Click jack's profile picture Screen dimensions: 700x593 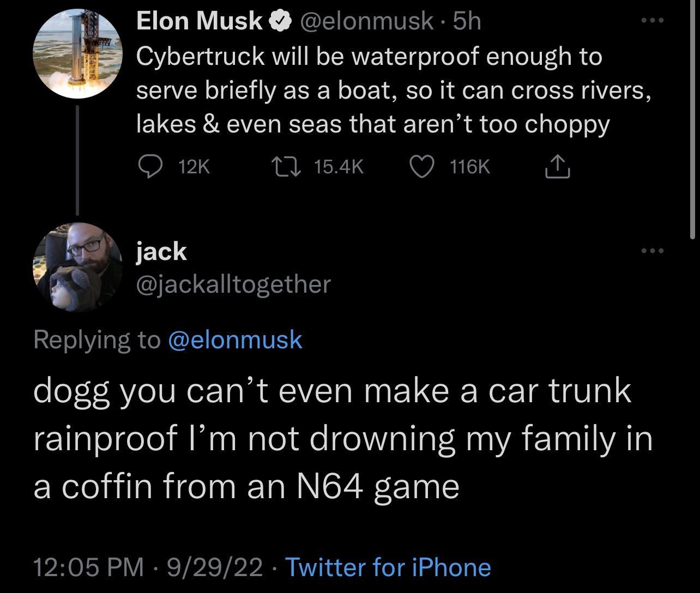pos(78,268)
